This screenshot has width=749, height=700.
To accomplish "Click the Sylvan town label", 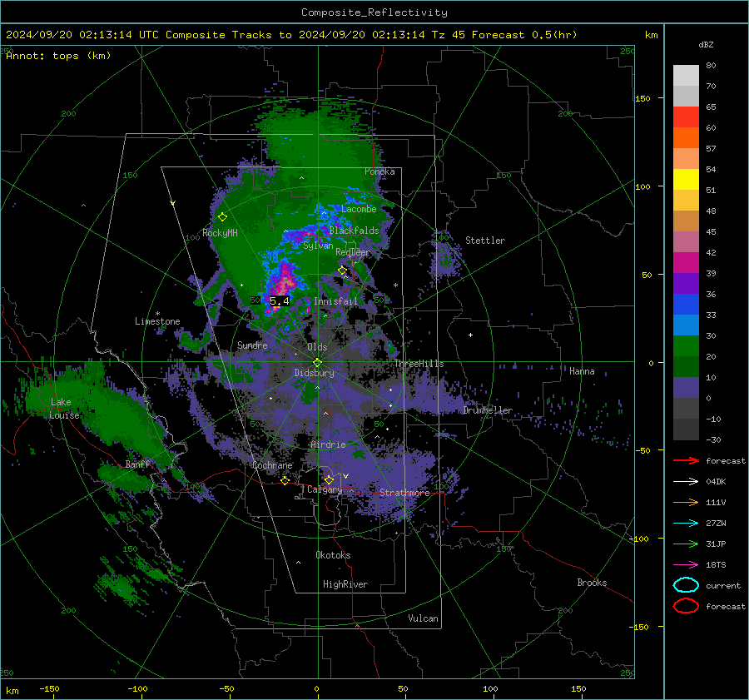I will [x=318, y=246].
